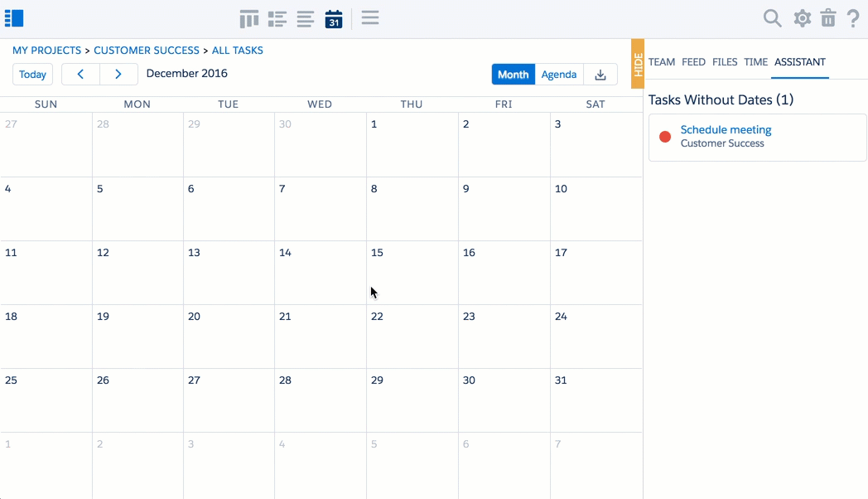Viewport: 868px width, 499px height.
Task: Click the December 2016 month label
Action: (186, 74)
